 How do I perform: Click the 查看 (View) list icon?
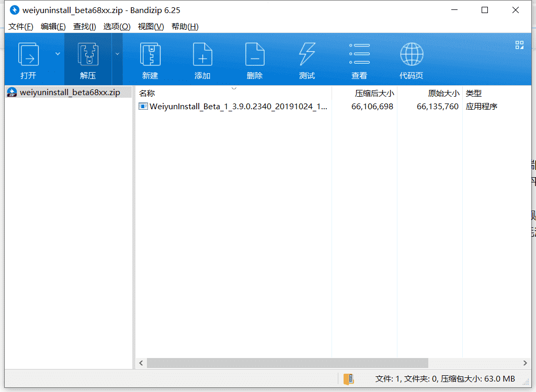click(359, 54)
